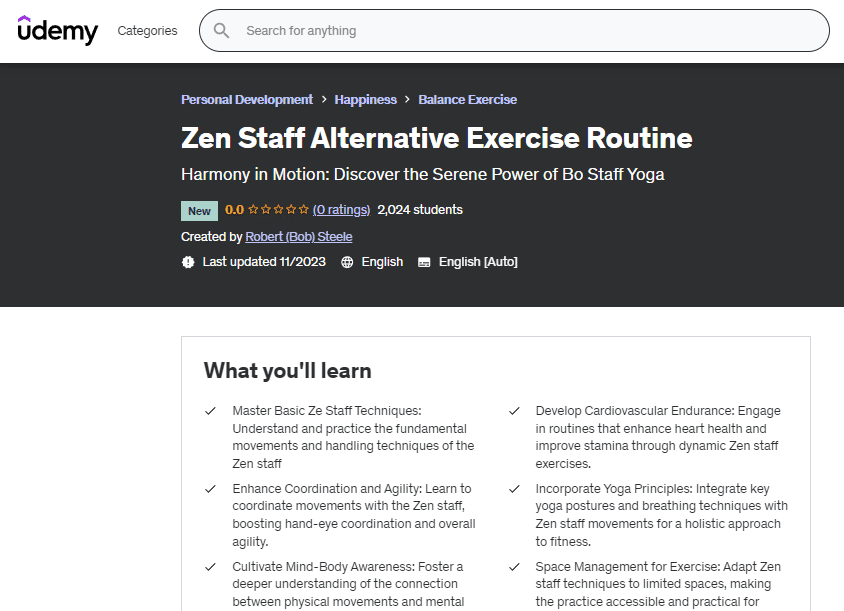Viewport: 844px width, 611px height.
Task: Go to Personal Development breadcrumb
Action: (x=247, y=100)
